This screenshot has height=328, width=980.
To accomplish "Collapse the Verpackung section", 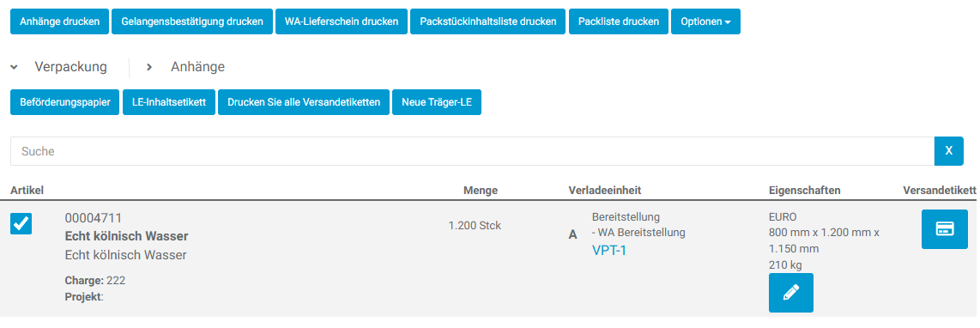I will tap(58, 66).
